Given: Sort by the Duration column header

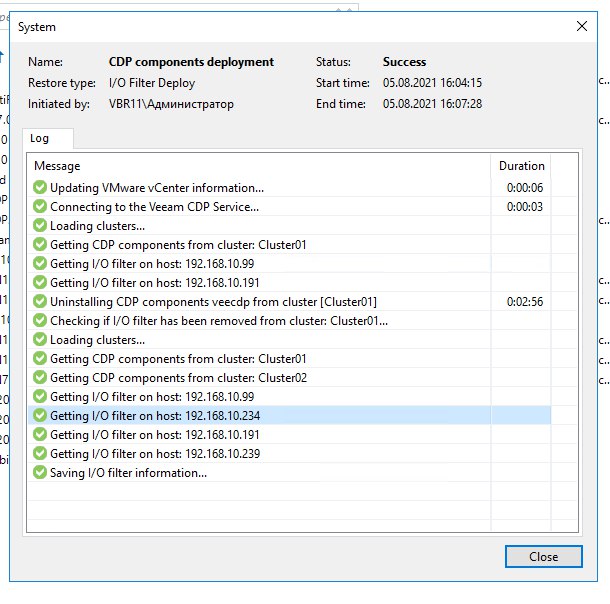Looking at the screenshot, I should click(521, 166).
